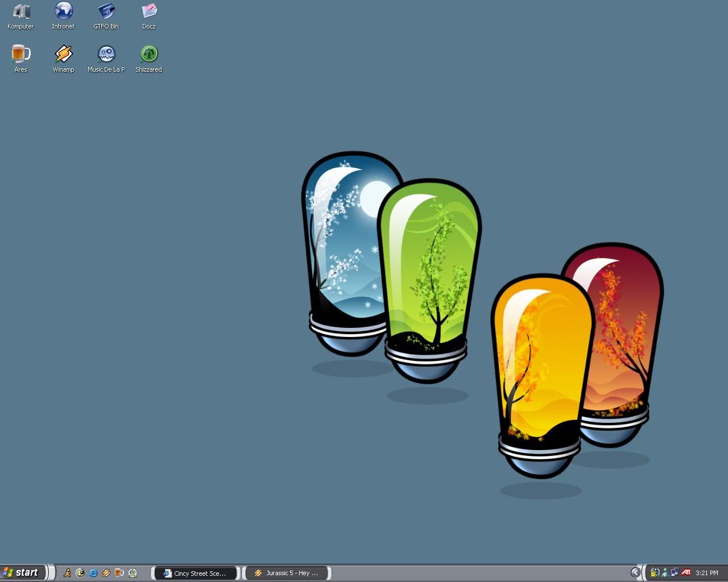Launch Winamp from the desktop shortcut
The width and height of the screenshot is (728, 582).
(x=63, y=54)
